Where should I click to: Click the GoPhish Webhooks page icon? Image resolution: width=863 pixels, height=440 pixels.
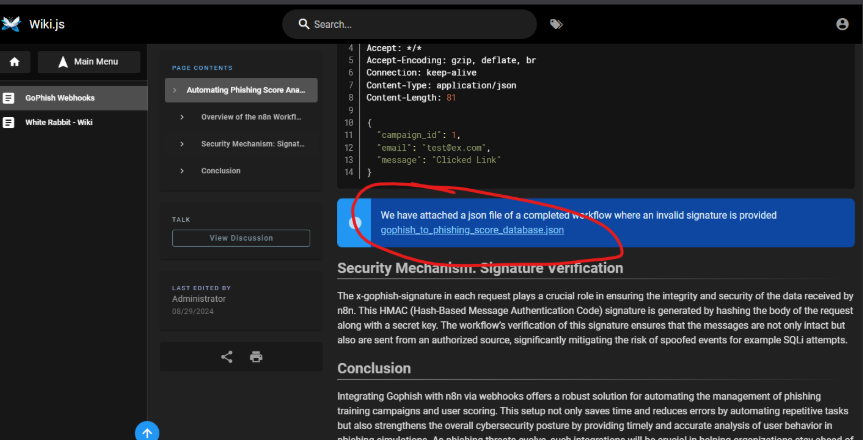8,98
